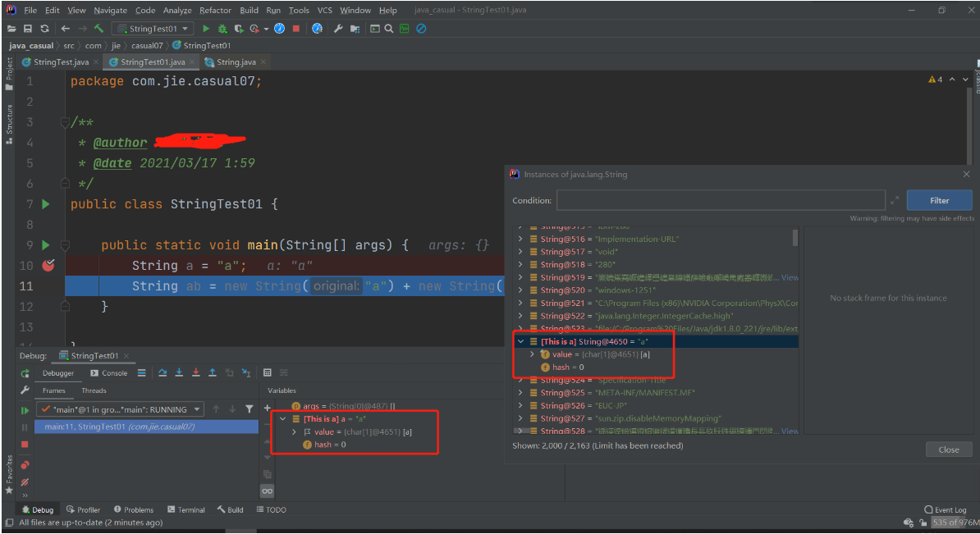Click the blue circle-slash icon in the top toolbar
Screen dimensions: 980x534
tap(421, 29)
